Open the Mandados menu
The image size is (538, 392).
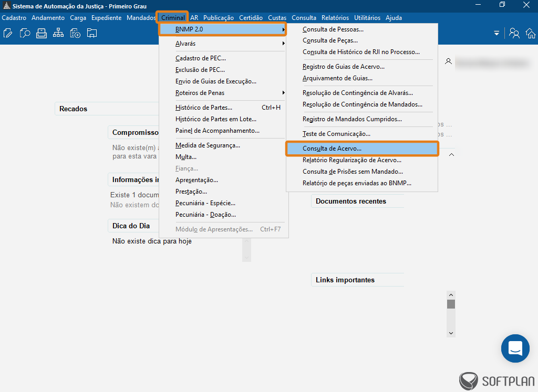[141, 18]
